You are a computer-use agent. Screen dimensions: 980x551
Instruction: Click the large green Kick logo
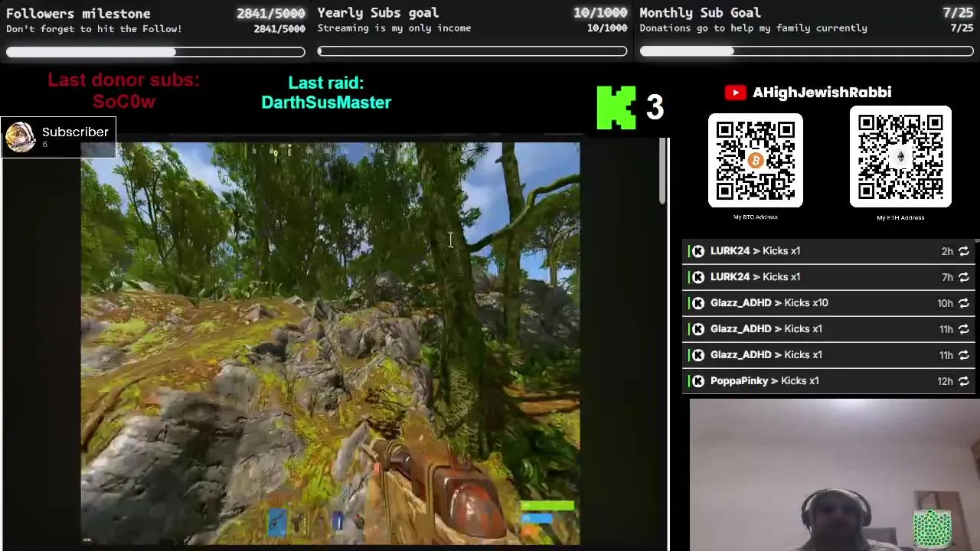pyautogui.click(x=616, y=107)
